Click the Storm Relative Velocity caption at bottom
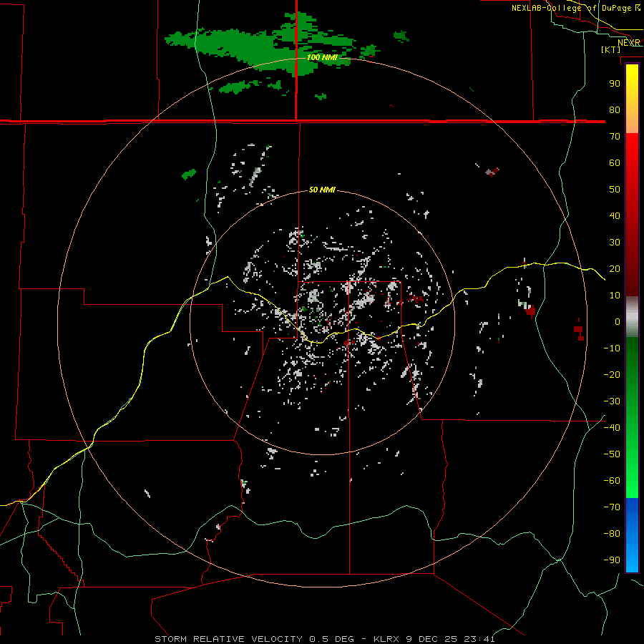This screenshot has width=644, height=644. (325, 639)
